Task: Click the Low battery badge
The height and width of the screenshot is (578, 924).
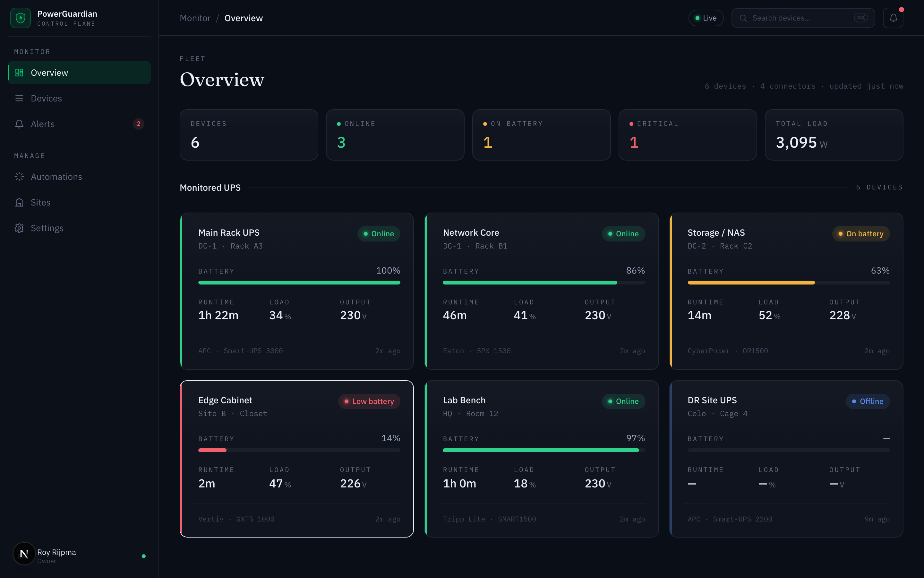Action: pyautogui.click(x=369, y=401)
